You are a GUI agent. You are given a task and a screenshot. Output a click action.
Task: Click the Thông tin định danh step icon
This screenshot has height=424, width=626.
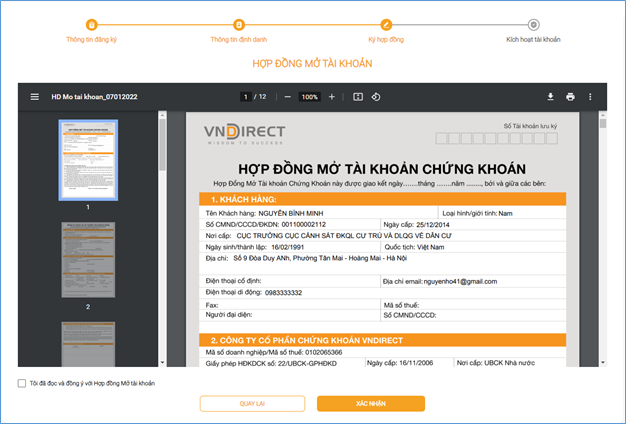coord(239,25)
